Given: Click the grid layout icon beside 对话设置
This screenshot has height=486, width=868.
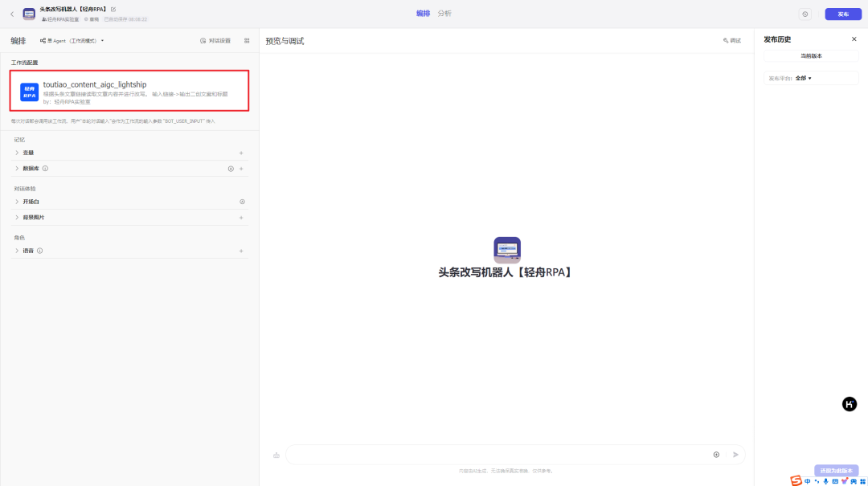Looking at the screenshot, I should [248, 39].
